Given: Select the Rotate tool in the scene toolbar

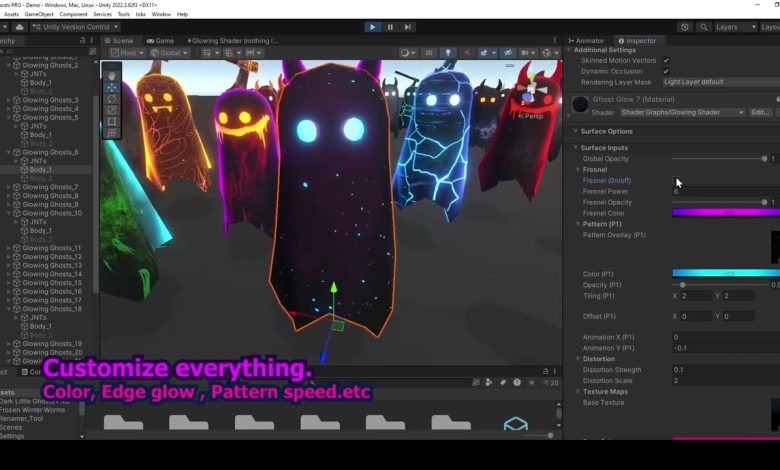Looking at the screenshot, I should (x=112, y=99).
